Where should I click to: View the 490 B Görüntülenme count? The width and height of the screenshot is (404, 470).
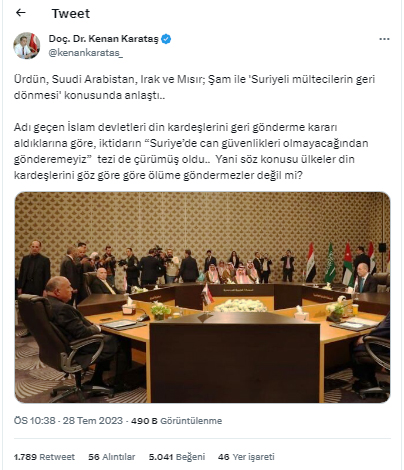[176, 421]
